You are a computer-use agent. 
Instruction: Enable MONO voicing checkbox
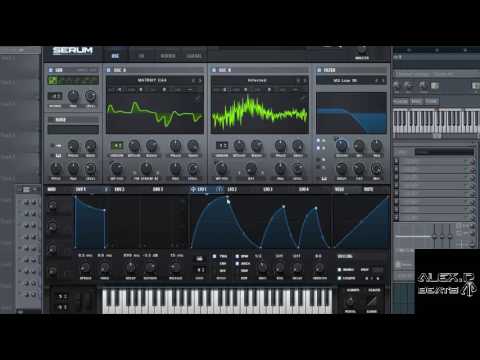click(339, 270)
